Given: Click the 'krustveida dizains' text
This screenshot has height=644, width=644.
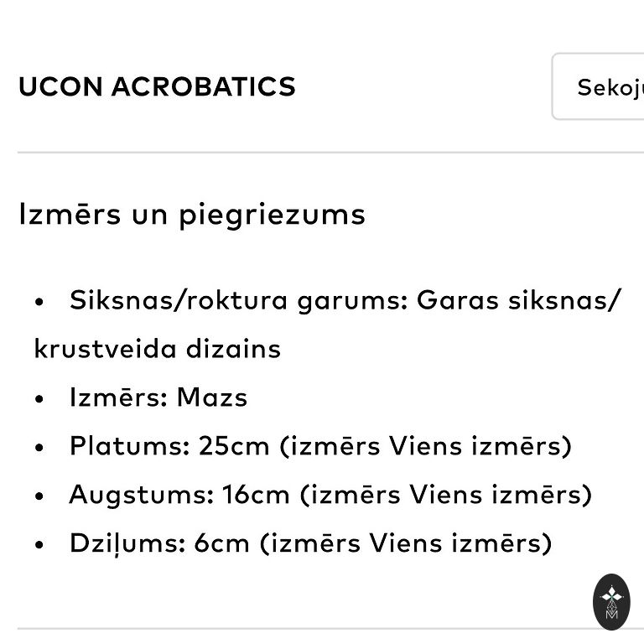Looking at the screenshot, I should [x=158, y=349].
